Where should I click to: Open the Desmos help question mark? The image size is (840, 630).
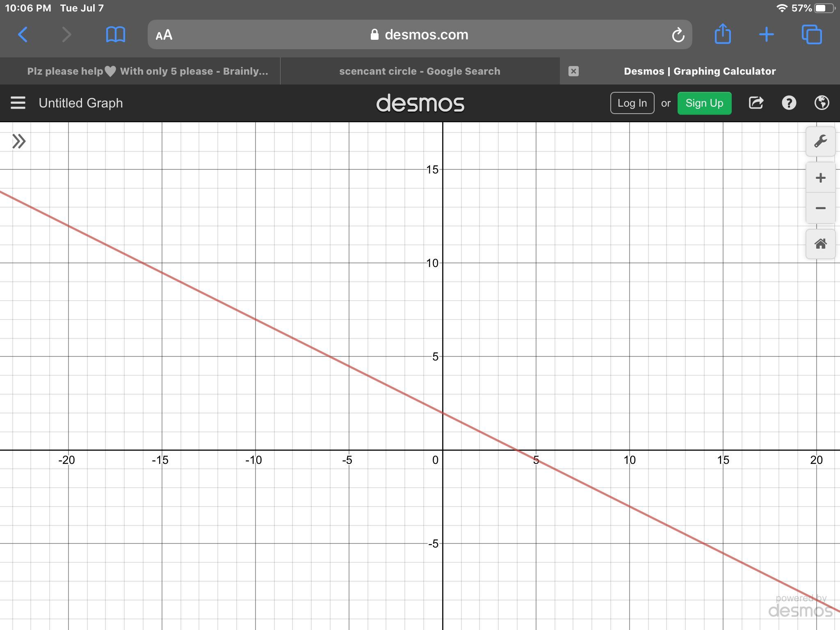tap(789, 103)
